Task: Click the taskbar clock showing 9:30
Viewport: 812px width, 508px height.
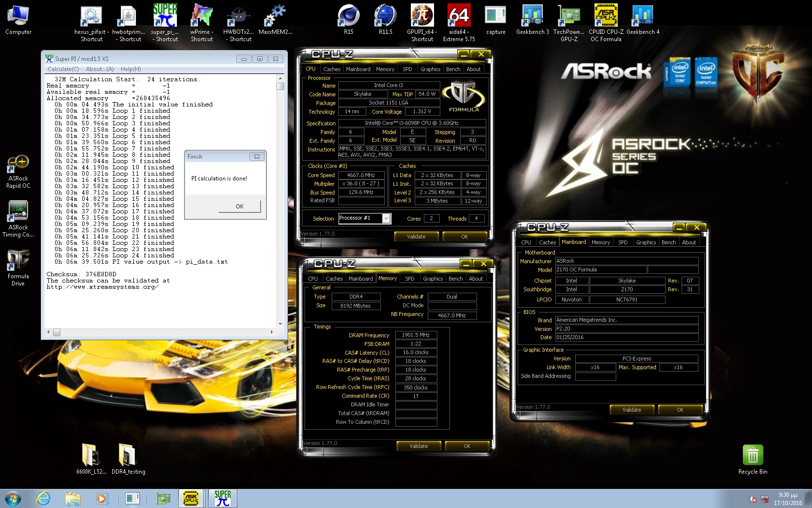Action: (787, 499)
